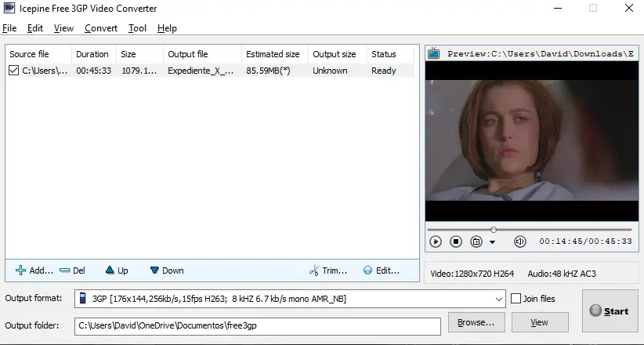This screenshot has height=345, width=644.
Task: Enable the Join files checkbox
Action: click(x=516, y=299)
